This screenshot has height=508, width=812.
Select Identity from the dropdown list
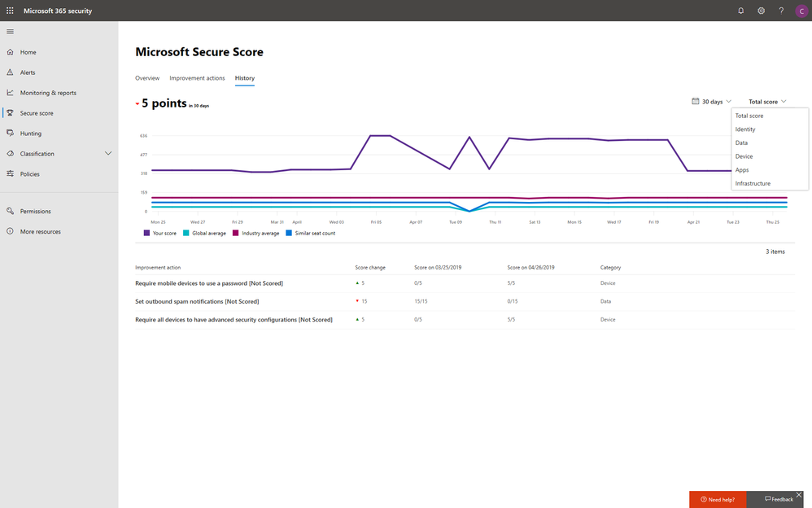(x=745, y=129)
